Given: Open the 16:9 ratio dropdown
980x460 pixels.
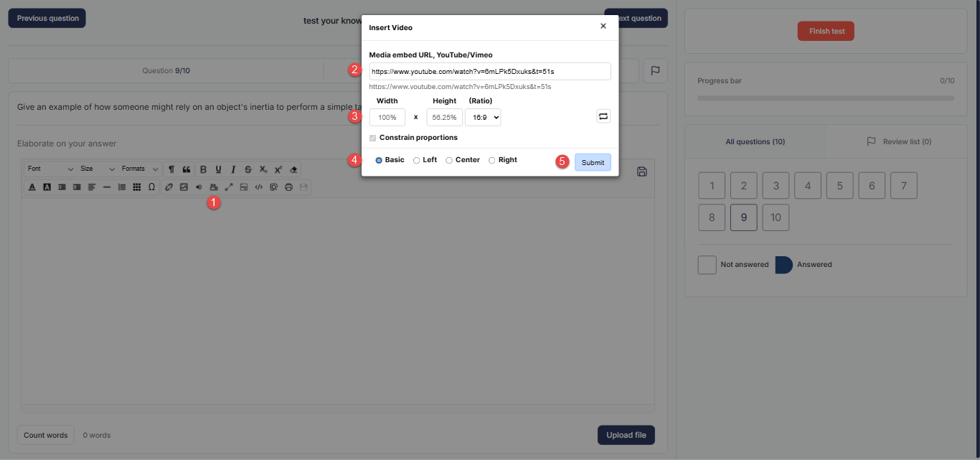Looking at the screenshot, I should pyautogui.click(x=483, y=117).
